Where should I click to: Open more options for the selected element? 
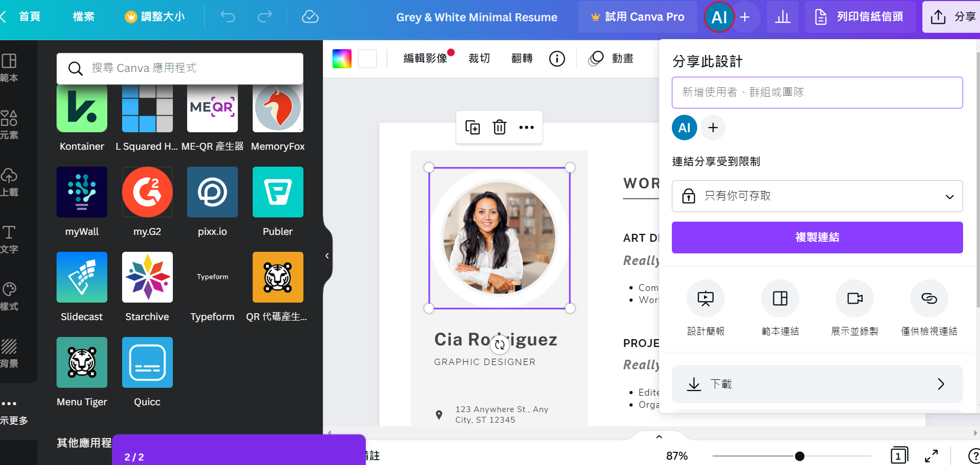coord(526,127)
